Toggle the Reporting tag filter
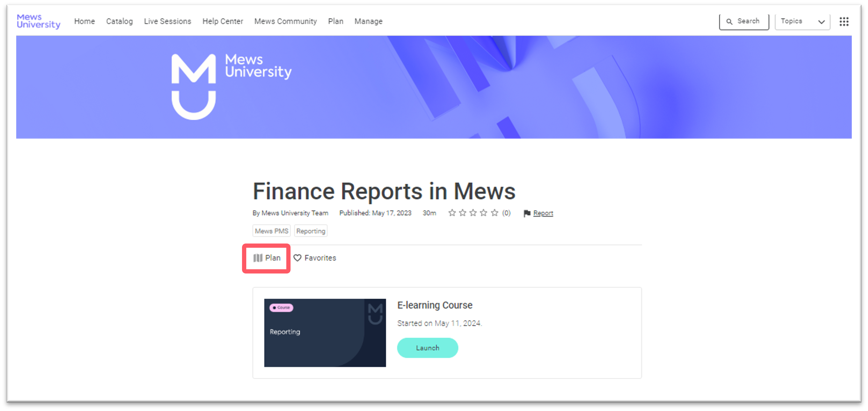868x411 pixels. (x=311, y=231)
